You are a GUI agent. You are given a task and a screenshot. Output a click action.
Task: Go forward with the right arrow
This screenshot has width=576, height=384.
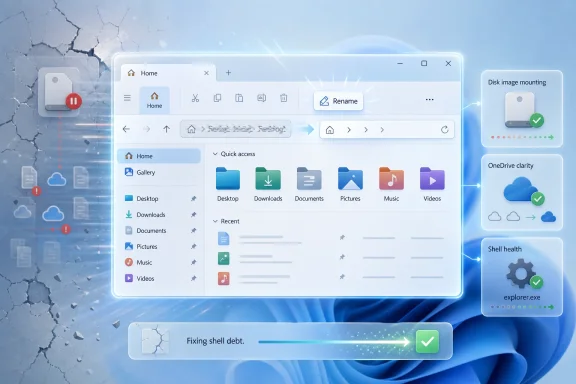tap(147, 129)
